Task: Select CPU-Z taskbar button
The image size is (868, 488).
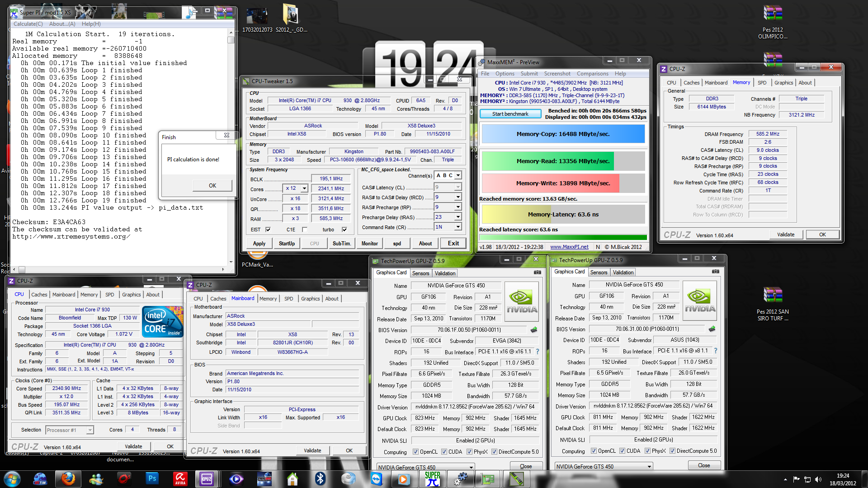Action: (x=207, y=479)
